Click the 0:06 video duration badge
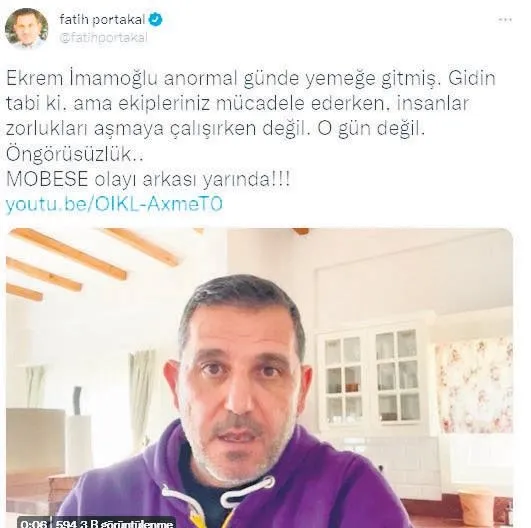 pyautogui.click(x=33, y=524)
